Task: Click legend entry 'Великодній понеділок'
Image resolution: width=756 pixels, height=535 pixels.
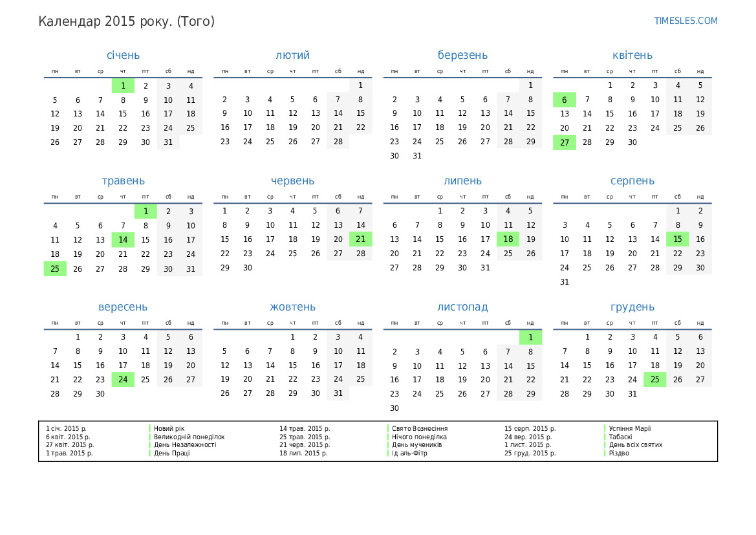Action: (x=189, y=437)
